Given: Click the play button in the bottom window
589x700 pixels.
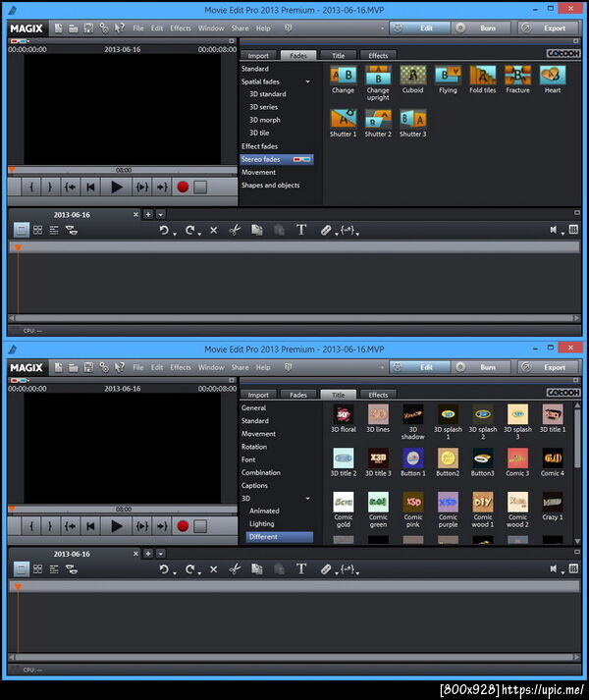Looking at the screenshot, I should [x=116, y=526].
